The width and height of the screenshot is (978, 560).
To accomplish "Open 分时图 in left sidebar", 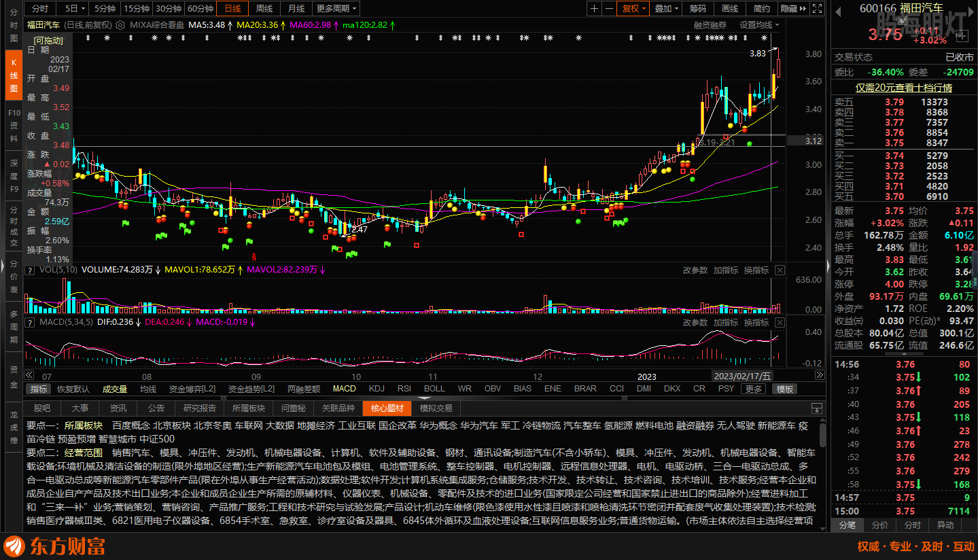I will [x=14, y=24].
